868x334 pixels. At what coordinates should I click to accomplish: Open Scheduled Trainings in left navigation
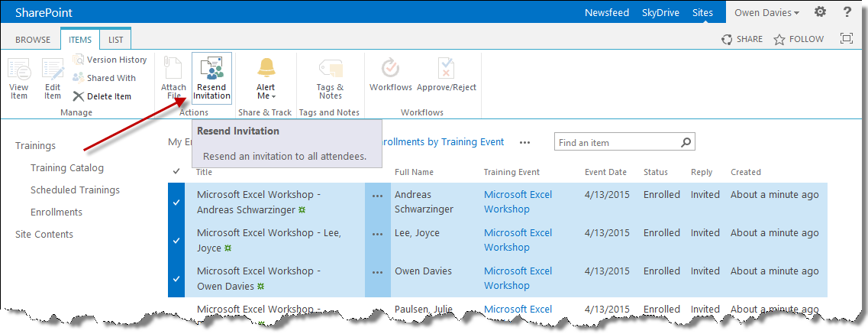pyautogui.click(x=75, y=190)
